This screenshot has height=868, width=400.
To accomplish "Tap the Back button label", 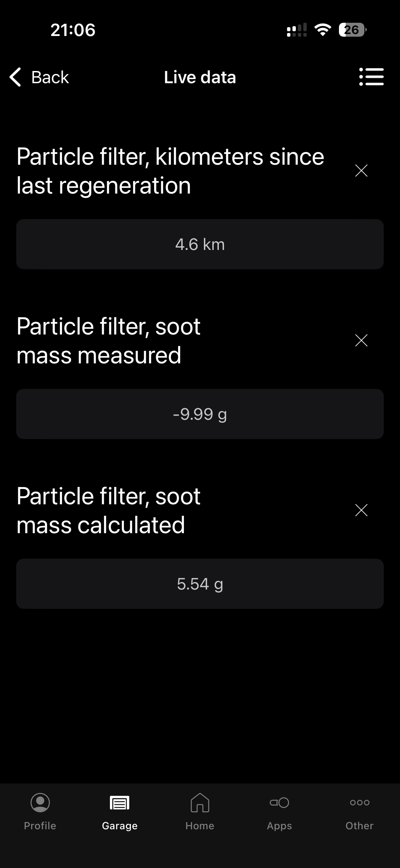I will [x=50, y=77].
